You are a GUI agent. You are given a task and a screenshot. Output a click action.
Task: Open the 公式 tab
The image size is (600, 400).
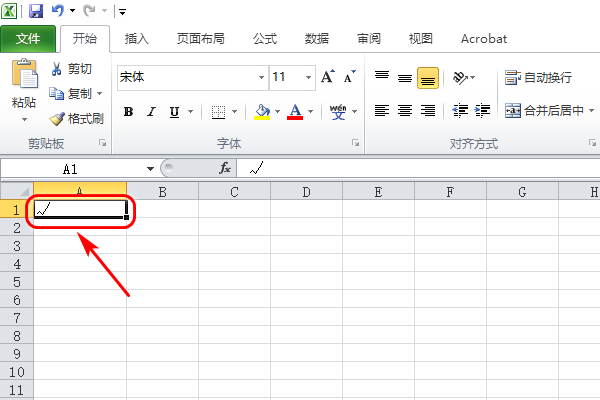[x=265, y=39]
